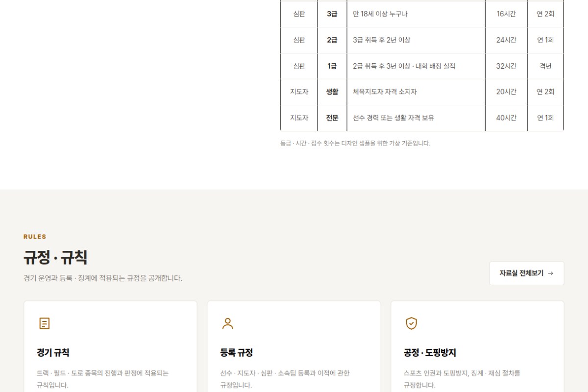Click the RULES section label
Image resolution: width=588 pixels, height=392 pixels.
[x=35, y=237]
